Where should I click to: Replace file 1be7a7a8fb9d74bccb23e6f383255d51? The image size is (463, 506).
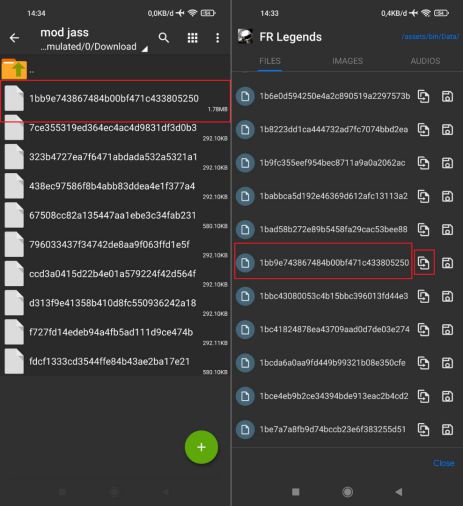point(424,429)
